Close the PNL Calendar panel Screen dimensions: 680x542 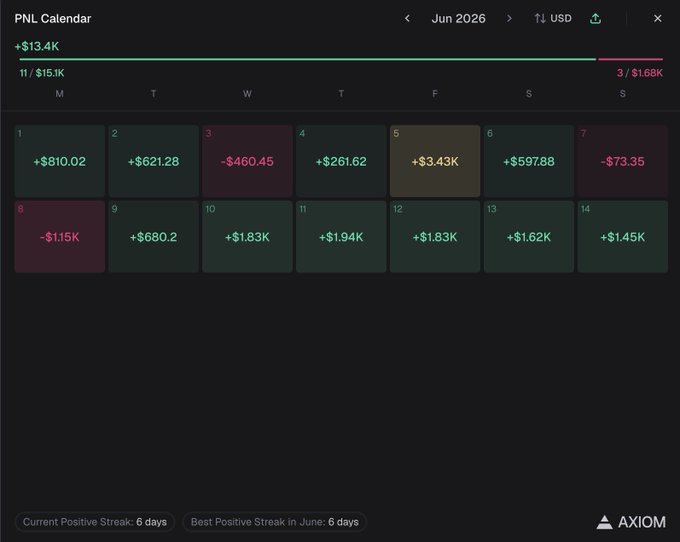[657, 18]
